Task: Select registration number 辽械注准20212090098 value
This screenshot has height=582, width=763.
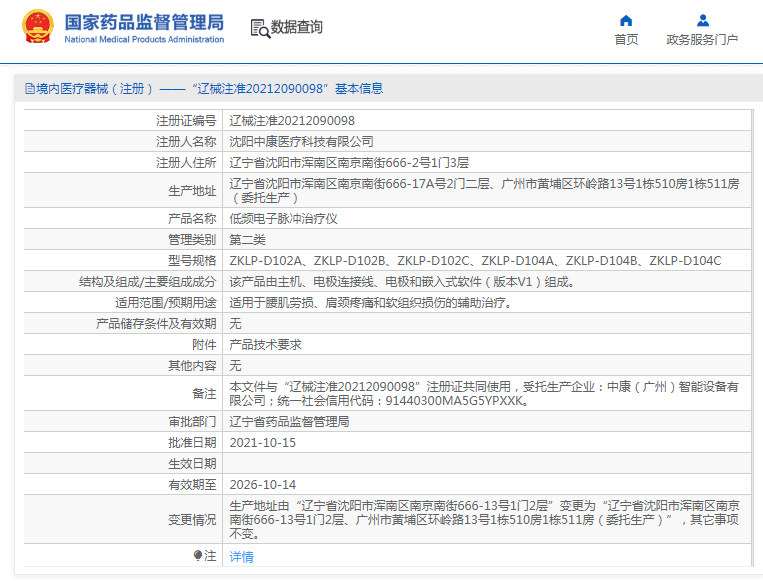Action: point(292,121)
